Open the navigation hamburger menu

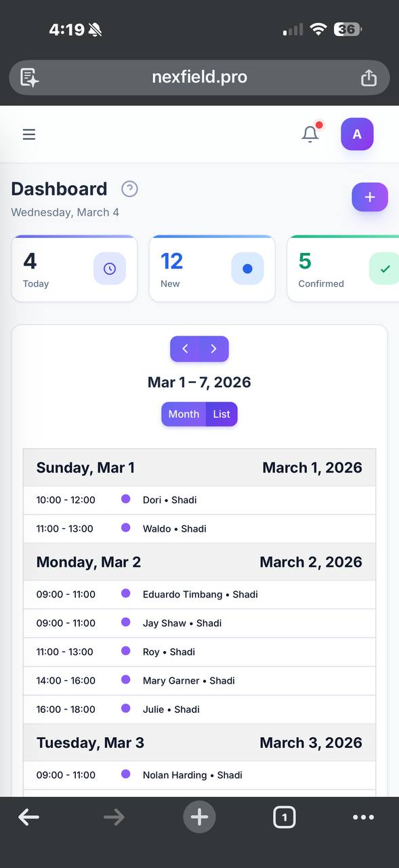pyautogui.click(x=28, y=134)
